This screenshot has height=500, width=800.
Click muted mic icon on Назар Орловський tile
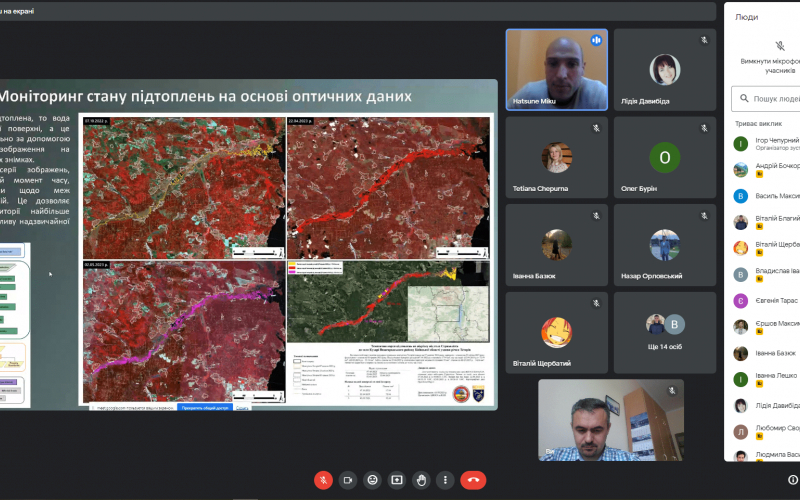704,216
